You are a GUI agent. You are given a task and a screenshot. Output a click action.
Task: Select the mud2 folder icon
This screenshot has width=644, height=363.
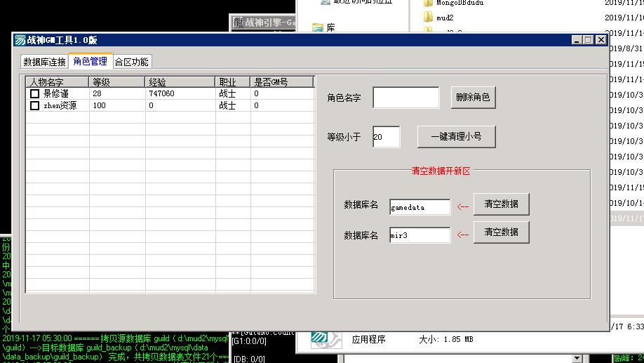tap(428, 15)
